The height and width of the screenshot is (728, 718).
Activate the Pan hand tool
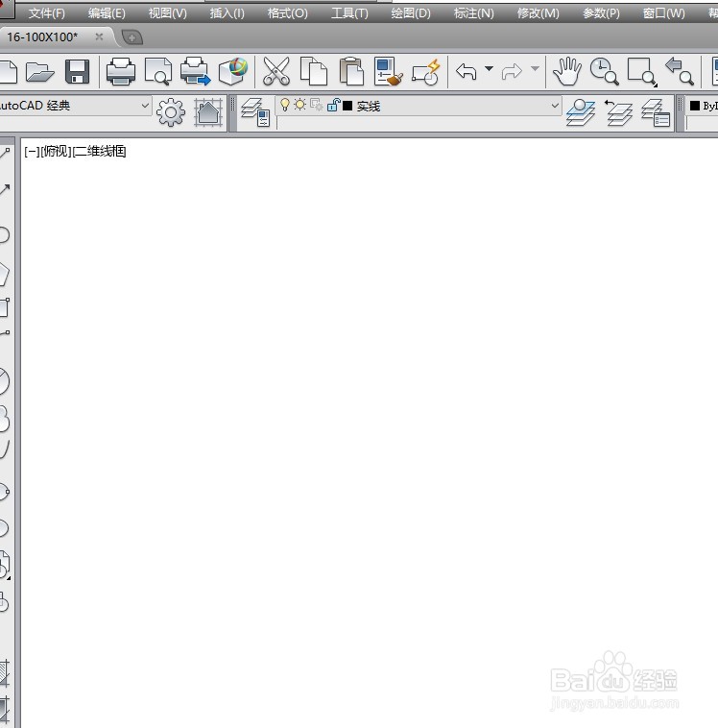pos(567,71)
